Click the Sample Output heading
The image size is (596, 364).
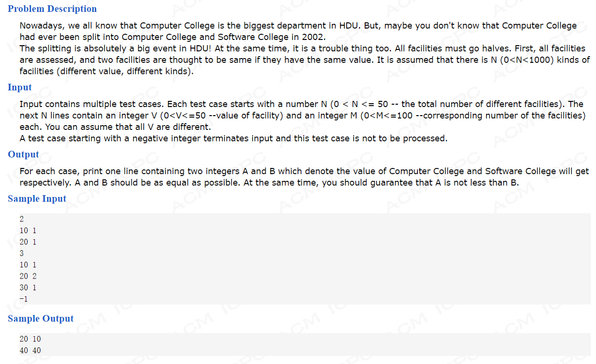tap(40, 318)
